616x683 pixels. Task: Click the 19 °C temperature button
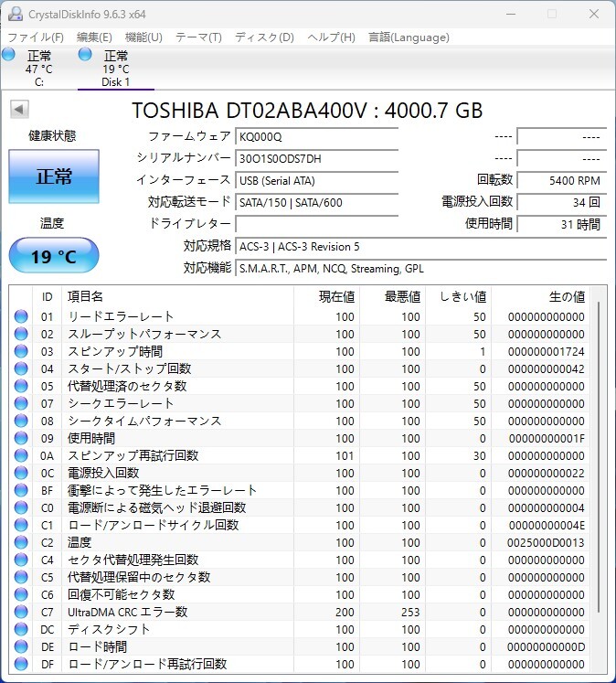click(x=54, y=256)
